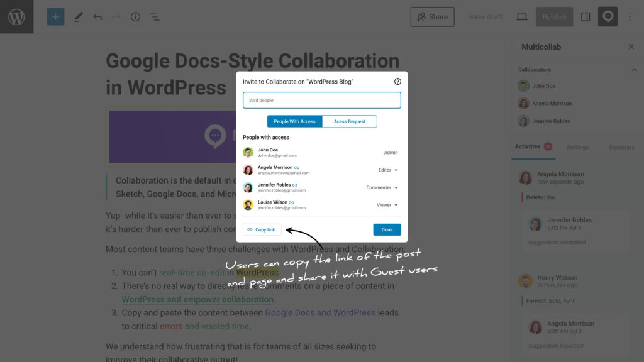Click the real-time co-edit suggestion text
This screenshot has width=644, height=362.
click(x=192, y=273)
